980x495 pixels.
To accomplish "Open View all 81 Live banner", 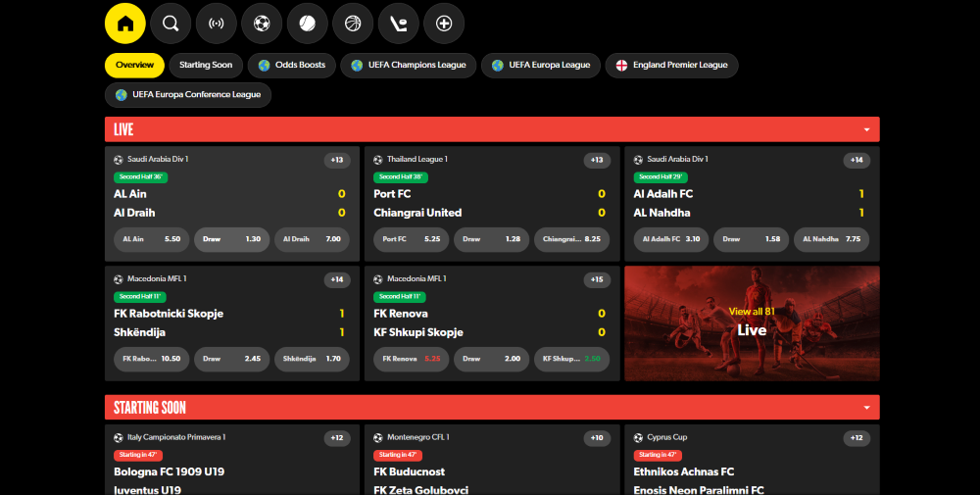I will coord(752,323).
